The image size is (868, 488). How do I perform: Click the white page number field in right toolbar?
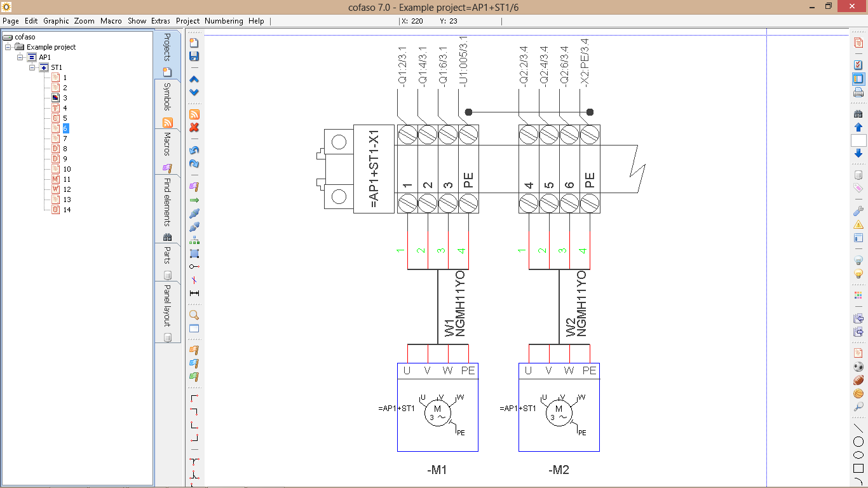tap(858, 140)
